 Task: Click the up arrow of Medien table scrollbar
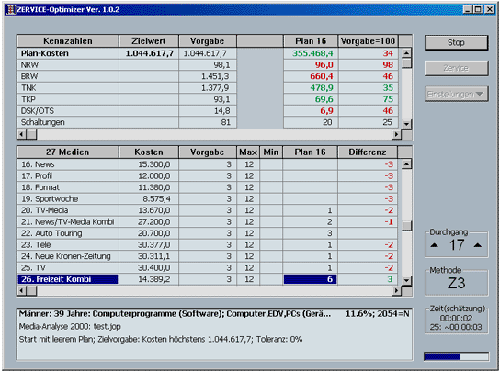[x=406, y=164]
